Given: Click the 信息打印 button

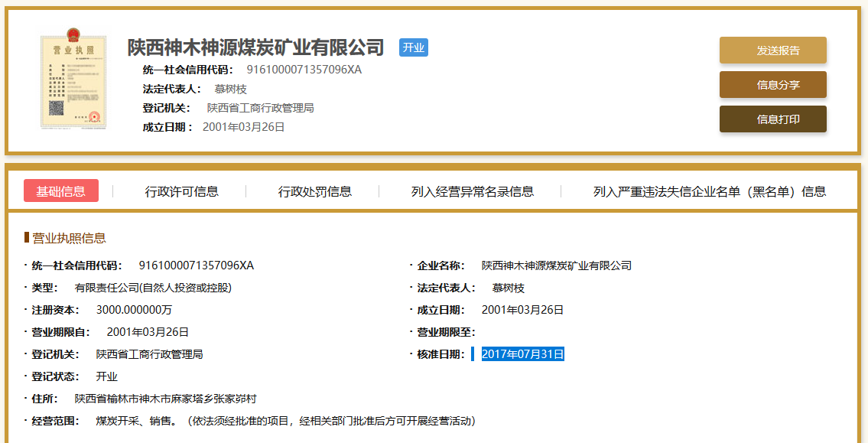Looking at the screenshot, I should point(772,119).
